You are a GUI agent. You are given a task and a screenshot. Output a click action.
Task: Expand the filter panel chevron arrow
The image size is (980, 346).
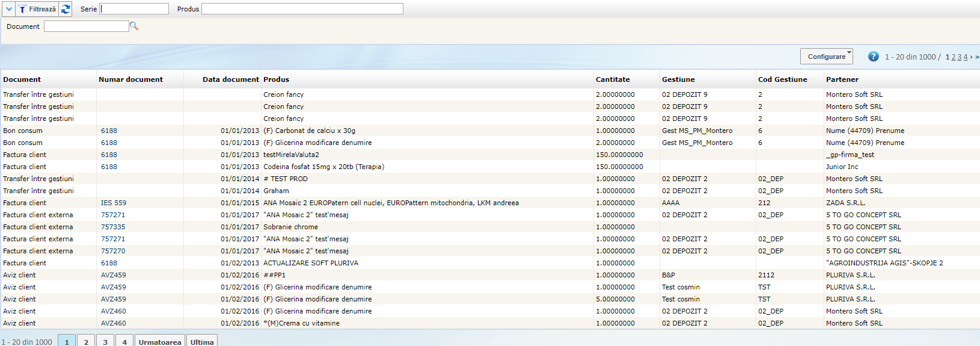[9, 9]
